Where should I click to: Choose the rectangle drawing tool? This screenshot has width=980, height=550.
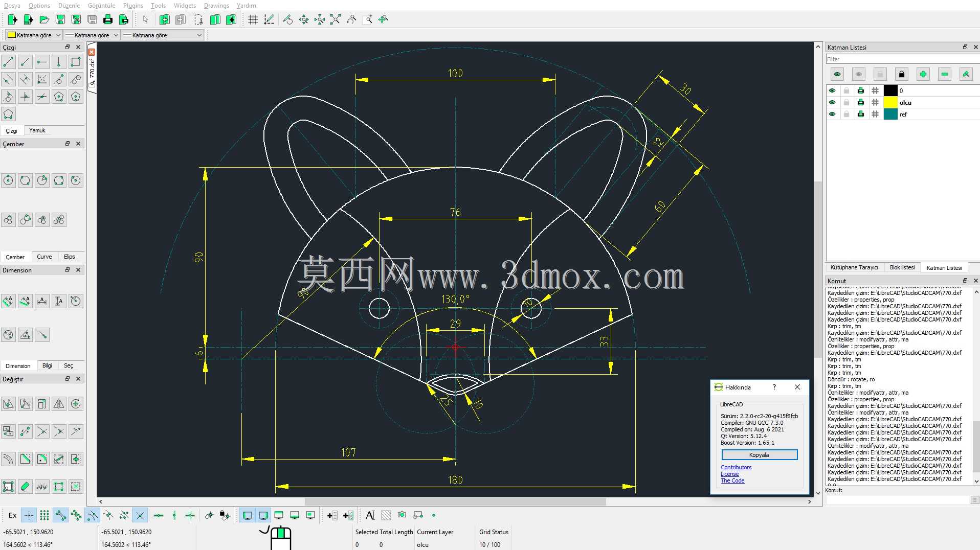click(x=76, y=62)
